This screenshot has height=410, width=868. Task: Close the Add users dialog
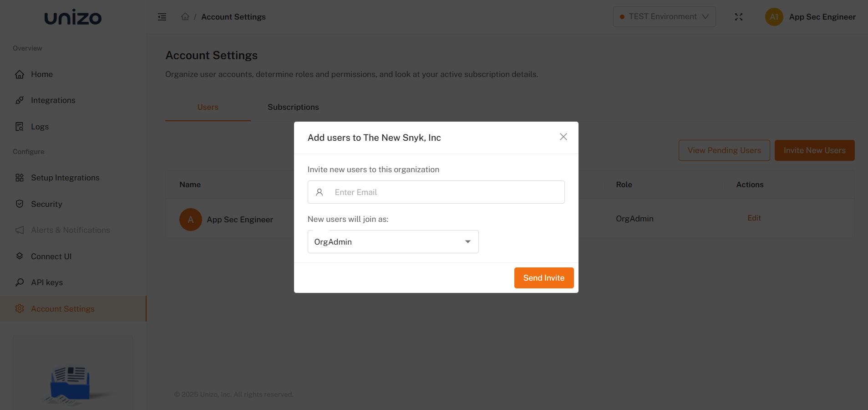(x=563, y=137)
